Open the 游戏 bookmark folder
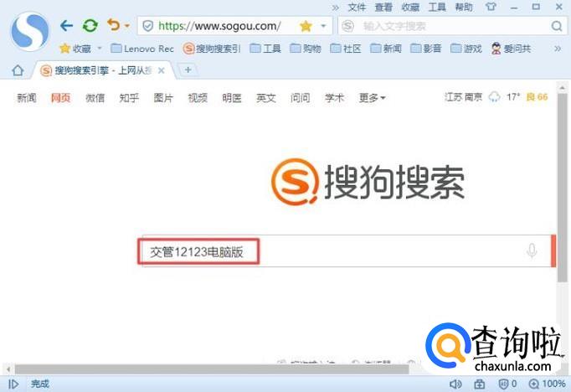 pos(466,49)
